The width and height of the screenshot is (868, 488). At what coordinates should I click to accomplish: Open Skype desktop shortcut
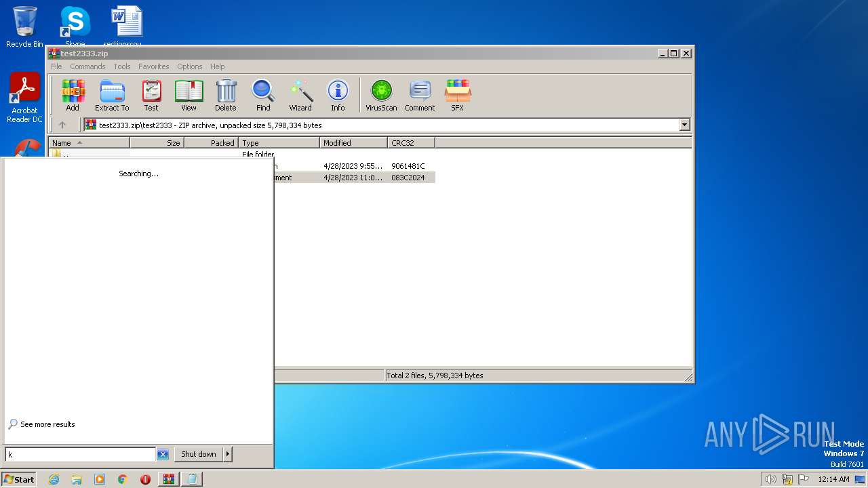click(x=75, y=26)
